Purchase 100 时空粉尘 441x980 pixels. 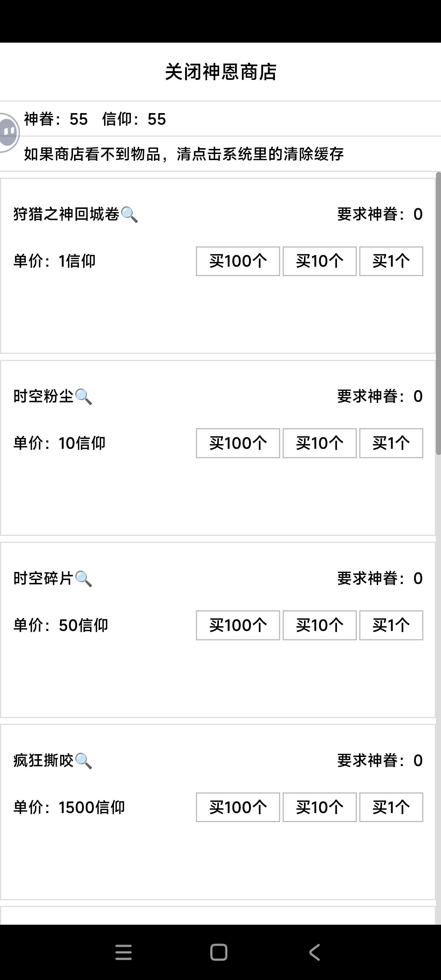click(238, 443)
